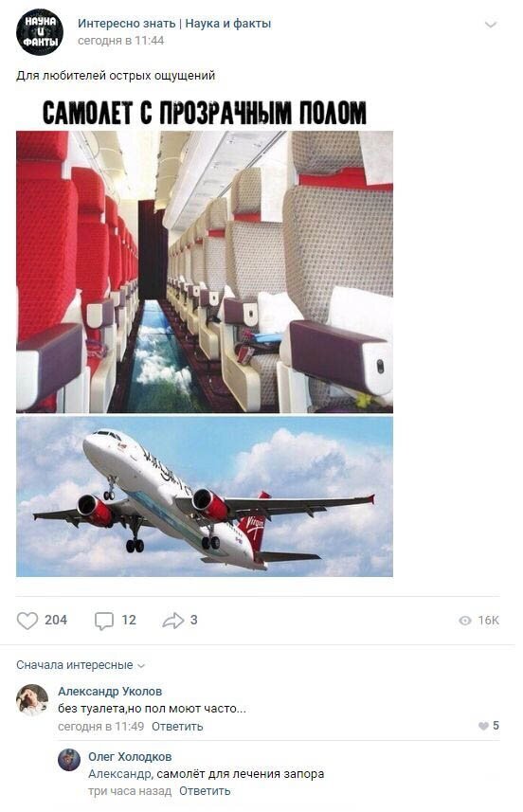This screenshot has width=523, height=812.
Task: Like the post with the heart icon
Action: pyautogui.click(x=27, y=621)
